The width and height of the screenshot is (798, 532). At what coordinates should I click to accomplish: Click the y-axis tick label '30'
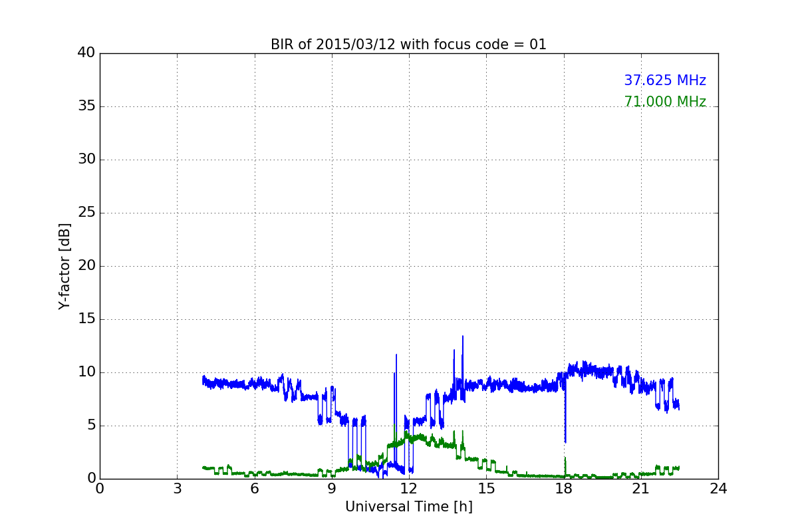86,160
